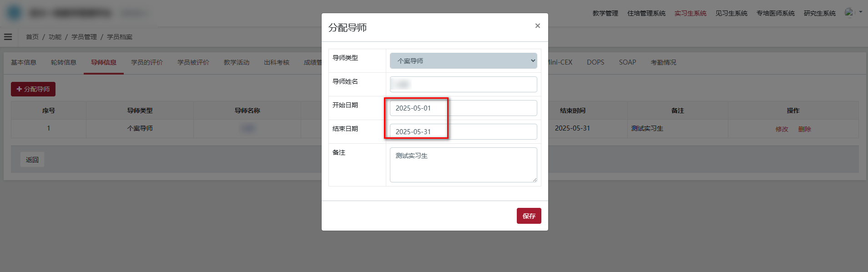Screen dimensions: 868x272
Task: Switch to the 教学活动 tab
Action: tap(237, 63)
